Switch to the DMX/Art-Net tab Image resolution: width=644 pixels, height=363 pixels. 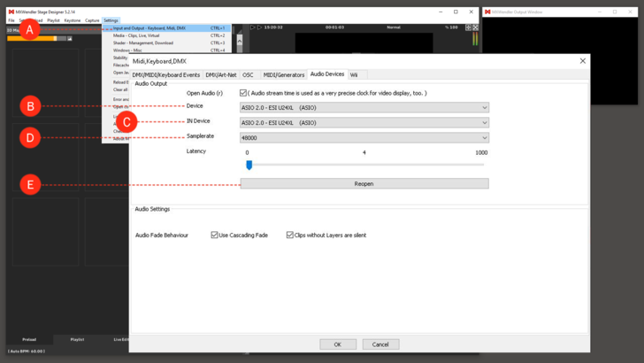(221, 75)
